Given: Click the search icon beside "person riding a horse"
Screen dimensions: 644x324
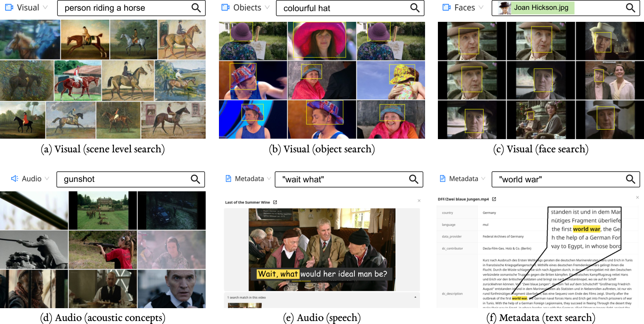Looking at the screenshot, I should click(x=196, y=8).
